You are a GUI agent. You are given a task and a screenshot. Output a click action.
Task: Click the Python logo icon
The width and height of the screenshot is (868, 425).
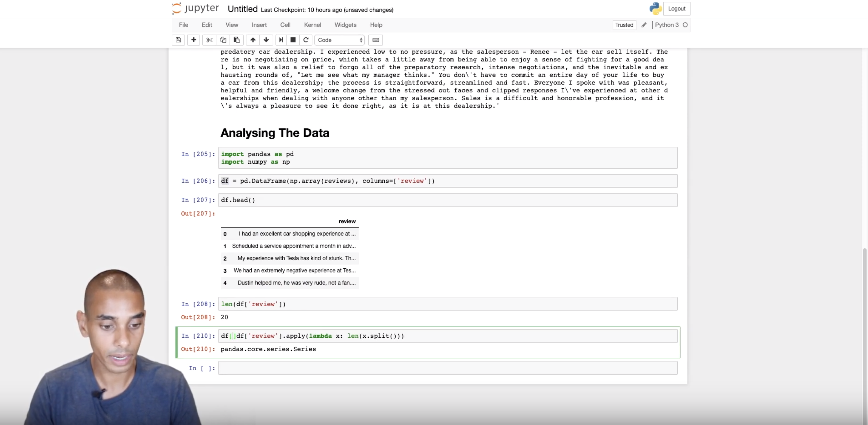[x=655, y=9]
